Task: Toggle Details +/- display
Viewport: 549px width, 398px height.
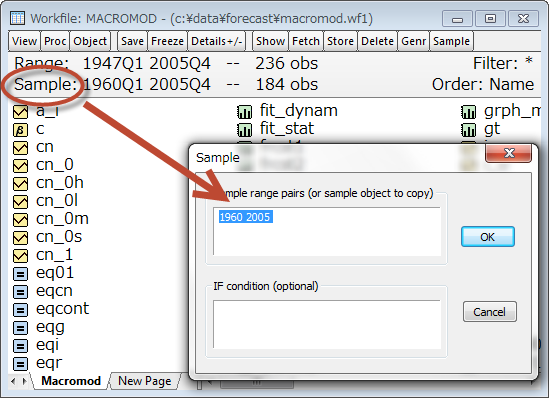Action: (x=217, y=41)
